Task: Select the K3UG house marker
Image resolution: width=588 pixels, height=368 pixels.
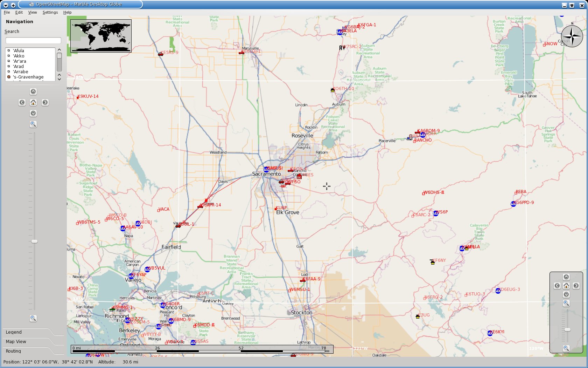Action: [418, 316]
